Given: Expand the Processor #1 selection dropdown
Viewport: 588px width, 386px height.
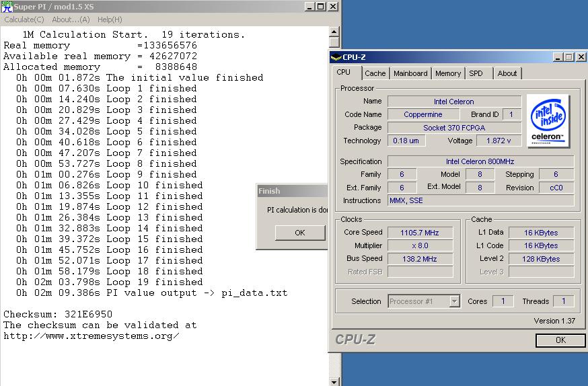Looking at the screenshot, I should [455, 301].
